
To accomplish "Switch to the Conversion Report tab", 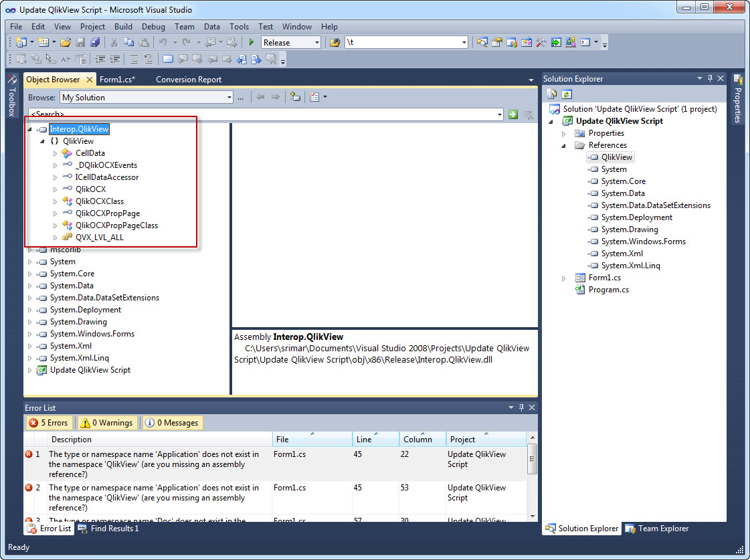I will click(x=189, y=80).
